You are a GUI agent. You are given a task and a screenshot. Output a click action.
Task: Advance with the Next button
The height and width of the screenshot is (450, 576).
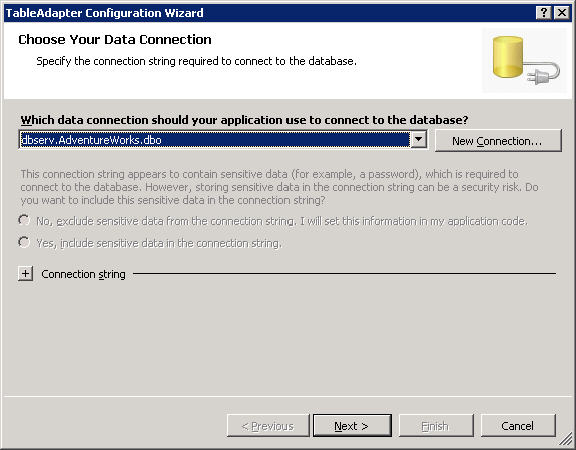coord(352,426)
